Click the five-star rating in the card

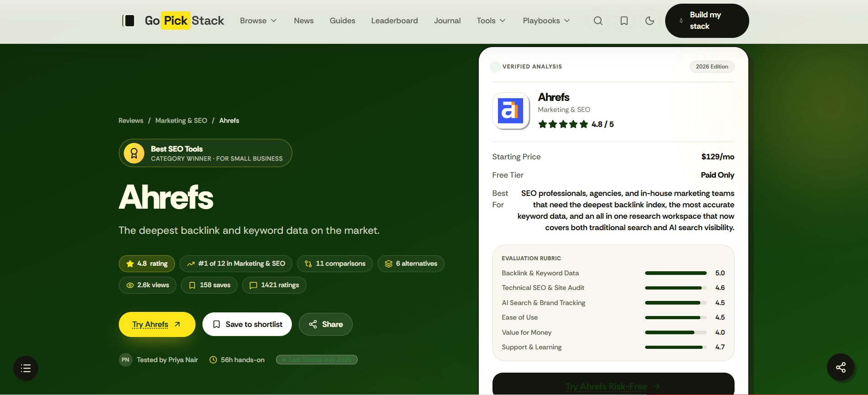click(x=563, y=124)
